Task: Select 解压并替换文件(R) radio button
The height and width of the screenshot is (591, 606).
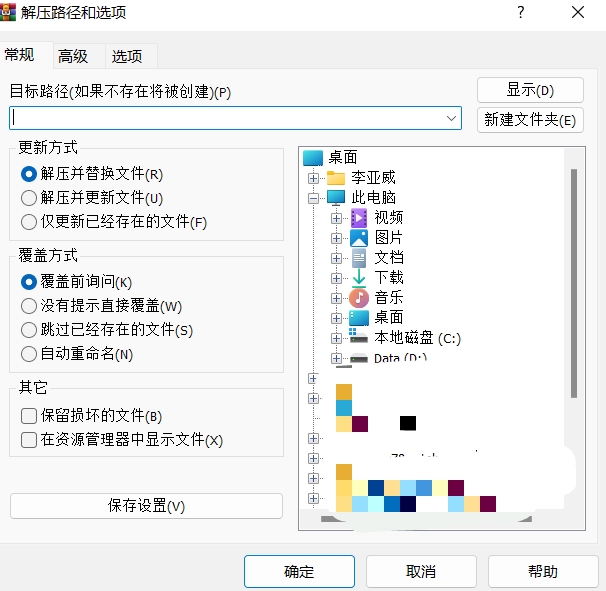Action: 29,174
